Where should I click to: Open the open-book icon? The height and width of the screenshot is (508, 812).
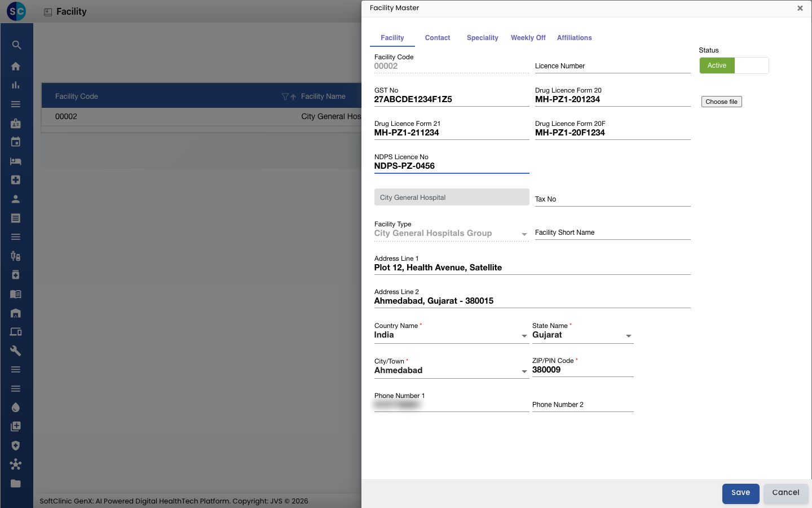tap(16, 294)
